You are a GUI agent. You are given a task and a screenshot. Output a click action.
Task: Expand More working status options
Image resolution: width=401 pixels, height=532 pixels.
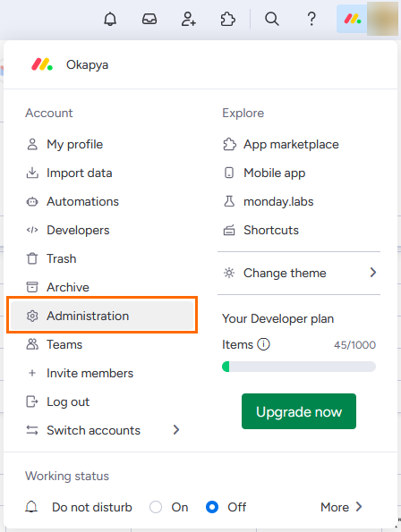coord(341,507)
